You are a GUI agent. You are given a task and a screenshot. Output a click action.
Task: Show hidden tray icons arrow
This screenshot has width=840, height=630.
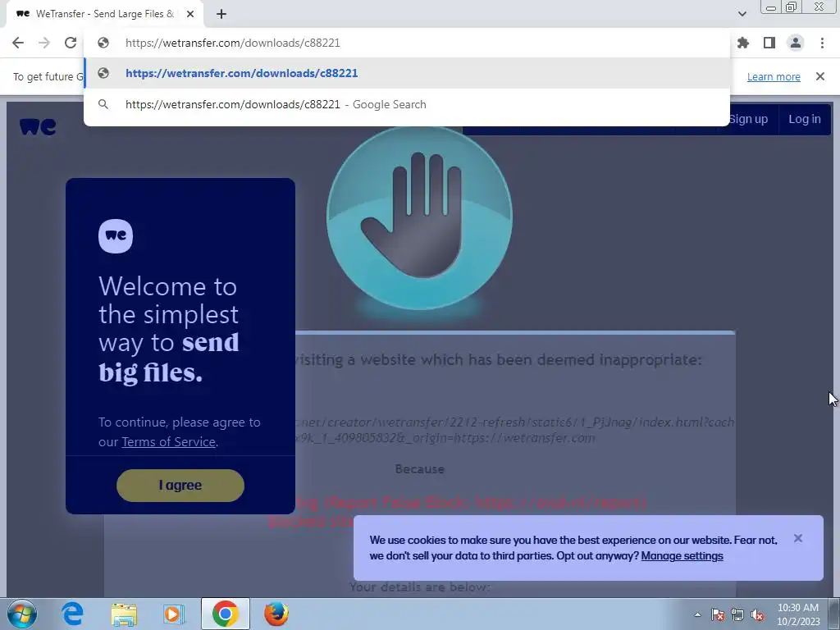[x=697, y=614]
